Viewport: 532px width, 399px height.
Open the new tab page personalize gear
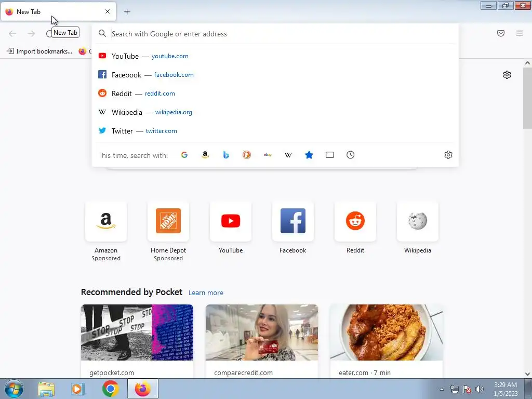click(507, 75)
